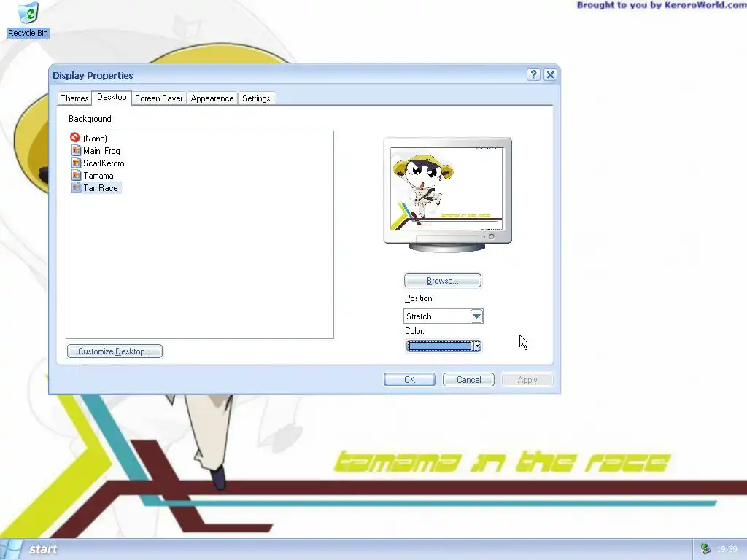Viewport: 747px width, 560px height.
Task: Click the TamRace image file icon
Action: [x=76, y=187]
